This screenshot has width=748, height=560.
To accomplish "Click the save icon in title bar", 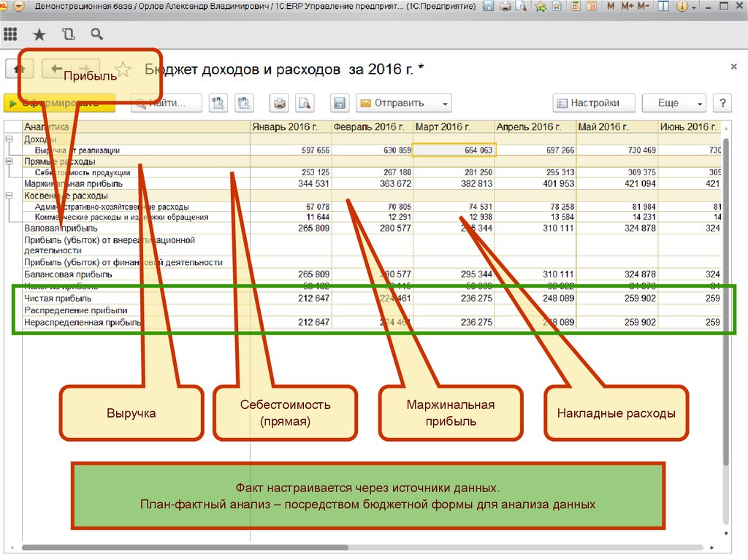I will coord(488,6).
